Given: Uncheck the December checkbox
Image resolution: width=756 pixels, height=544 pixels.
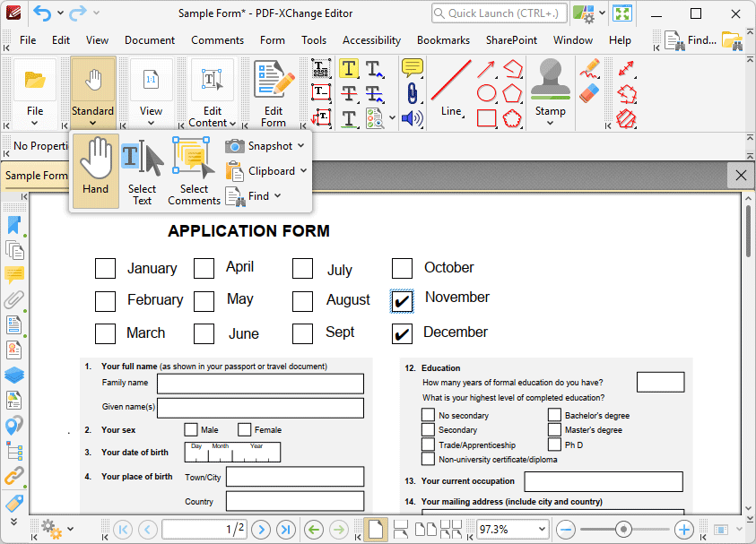Looking at the screenshot, I should coord(402,333).
